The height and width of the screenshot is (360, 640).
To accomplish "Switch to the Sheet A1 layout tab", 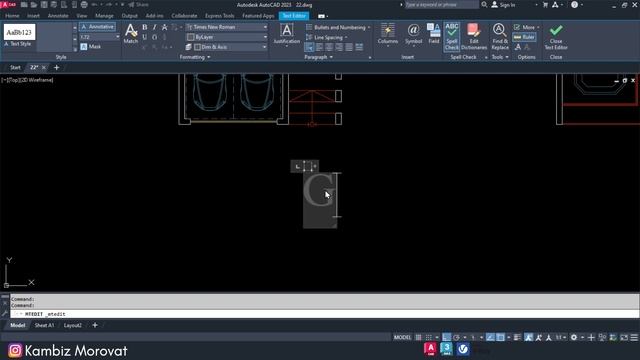I will coord(44,325).
